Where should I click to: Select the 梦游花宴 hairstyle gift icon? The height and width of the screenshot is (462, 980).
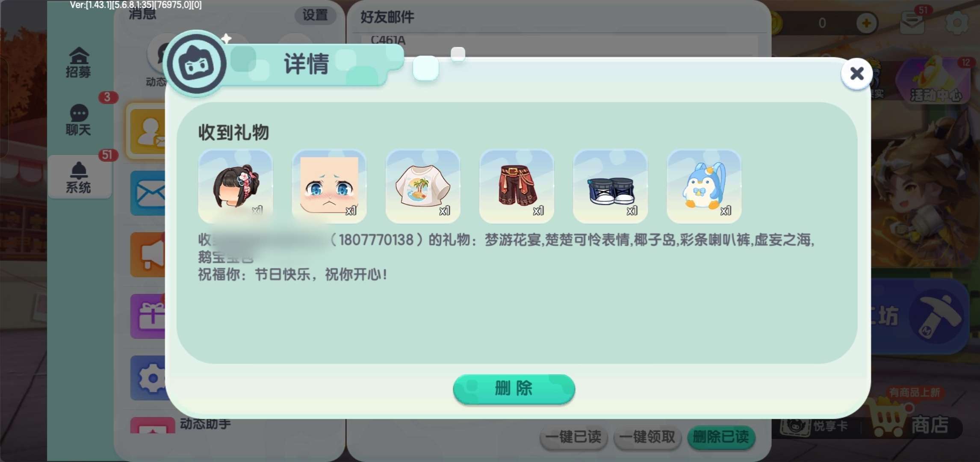click(x=235, y=186)
